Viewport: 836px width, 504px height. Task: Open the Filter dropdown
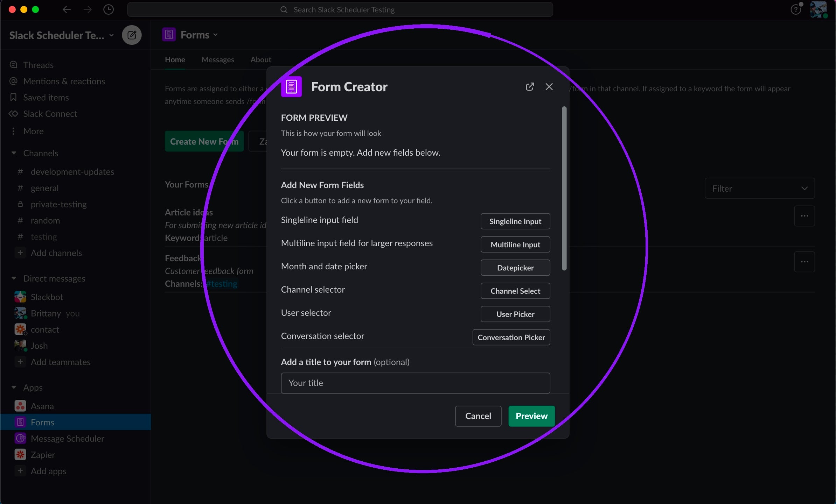tap(759, 189)
